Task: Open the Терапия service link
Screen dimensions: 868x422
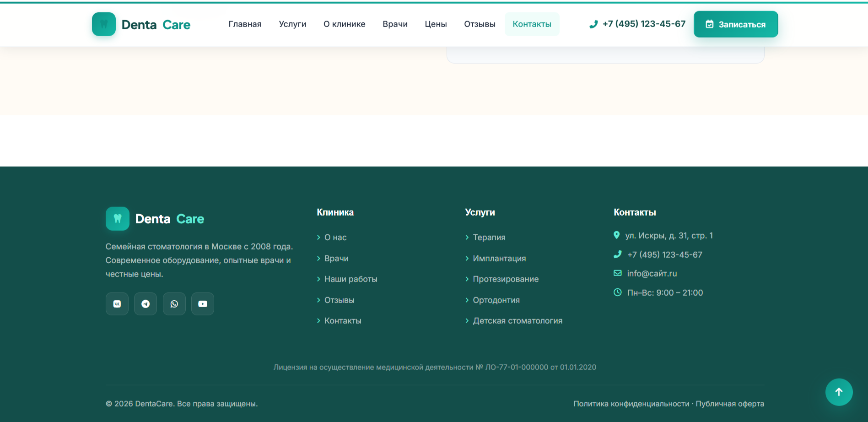Action: pos(489,238)
